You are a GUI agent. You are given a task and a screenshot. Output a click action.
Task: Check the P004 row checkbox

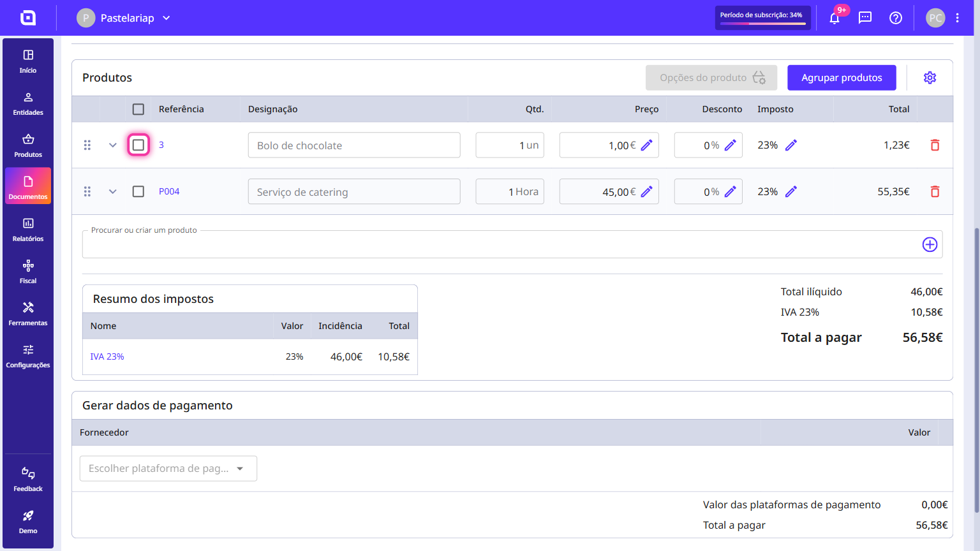(138, 191)
